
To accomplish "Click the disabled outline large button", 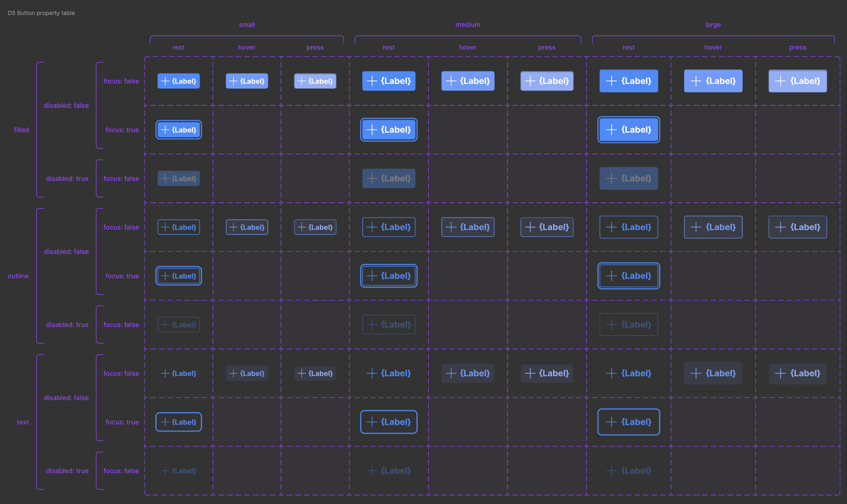I will pos(629,325).
